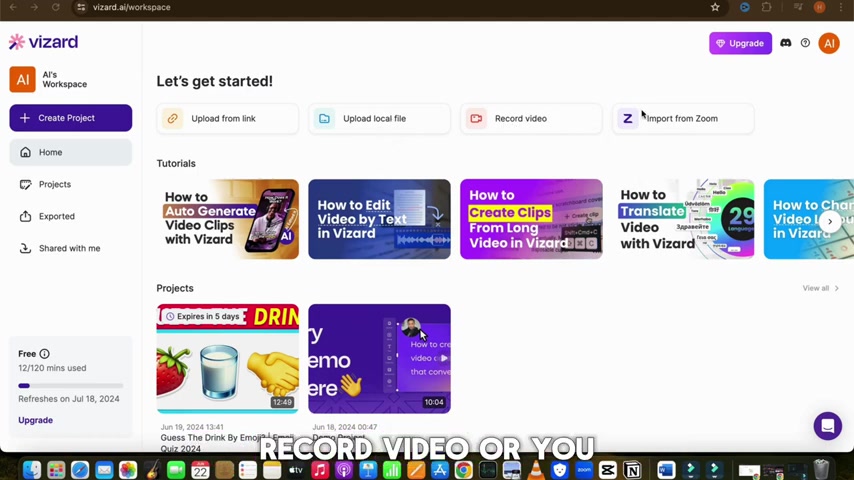854x480 pixels.
Task: Open How to Edit Video by Text tutorial
Action: [380, 219]
